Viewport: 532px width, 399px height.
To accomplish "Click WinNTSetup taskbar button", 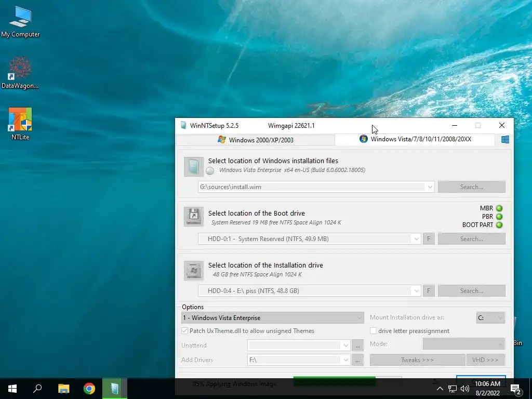I will pyautogui.click(x=115, y=389).
